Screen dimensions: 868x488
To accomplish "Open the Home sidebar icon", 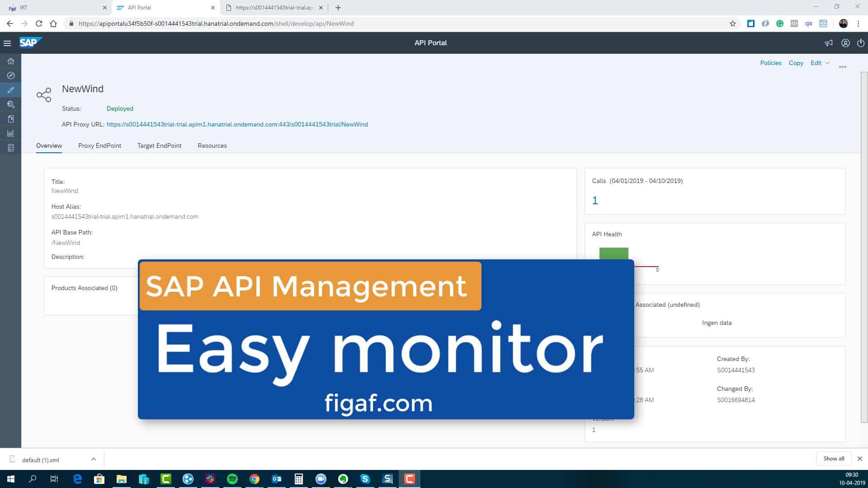I will (11, 61).
